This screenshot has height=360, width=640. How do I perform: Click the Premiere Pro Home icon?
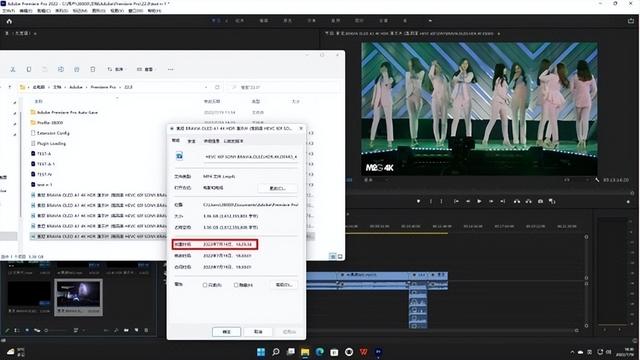(9, 21)
